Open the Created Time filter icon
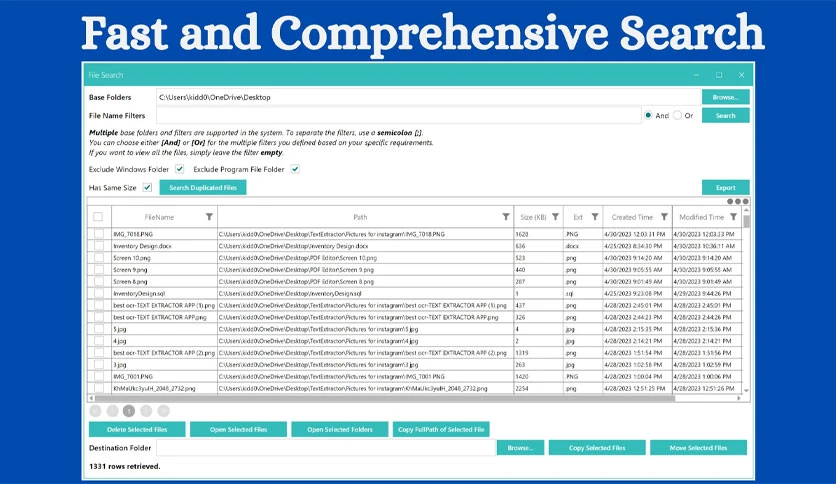This screenshot has width=836, height=484. point(664,217)
